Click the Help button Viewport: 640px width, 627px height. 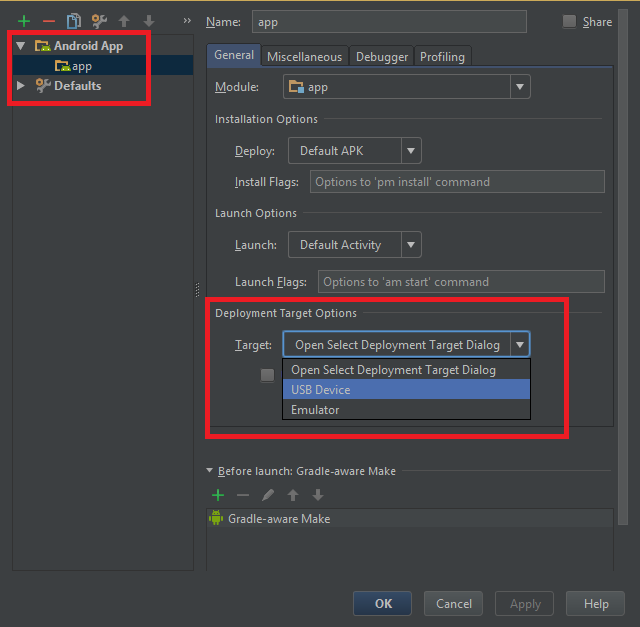pyautogui.click(x=596, y=603)
